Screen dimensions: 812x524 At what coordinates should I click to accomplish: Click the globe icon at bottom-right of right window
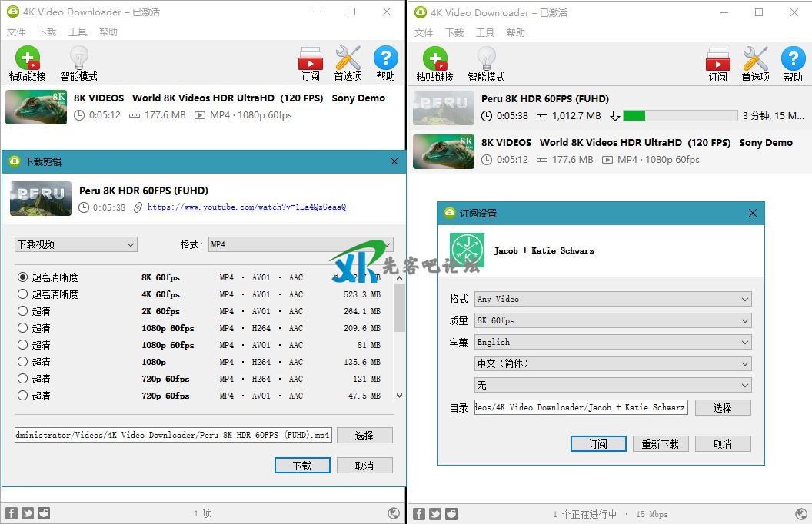800,513
